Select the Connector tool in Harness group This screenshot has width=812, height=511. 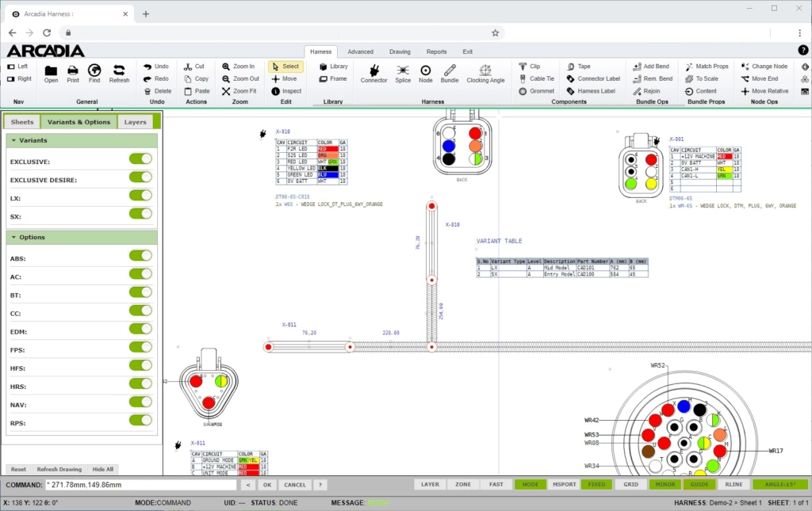373,71
